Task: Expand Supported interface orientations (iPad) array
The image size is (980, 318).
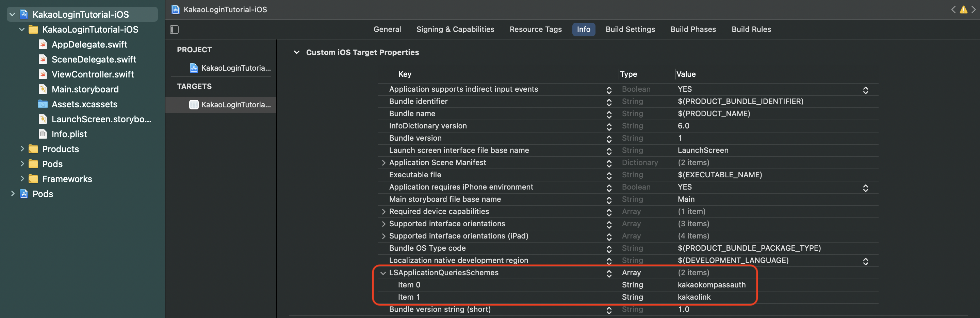Action: coord(383,236)
